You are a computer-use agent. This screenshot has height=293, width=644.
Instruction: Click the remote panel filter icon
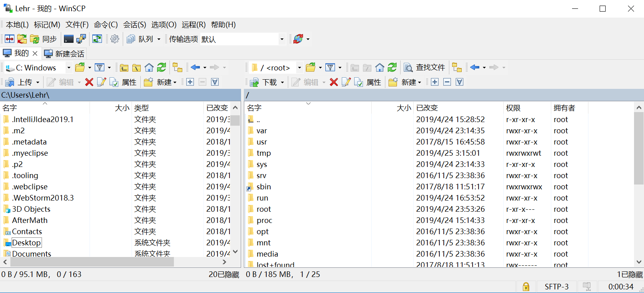click(330, 67)
